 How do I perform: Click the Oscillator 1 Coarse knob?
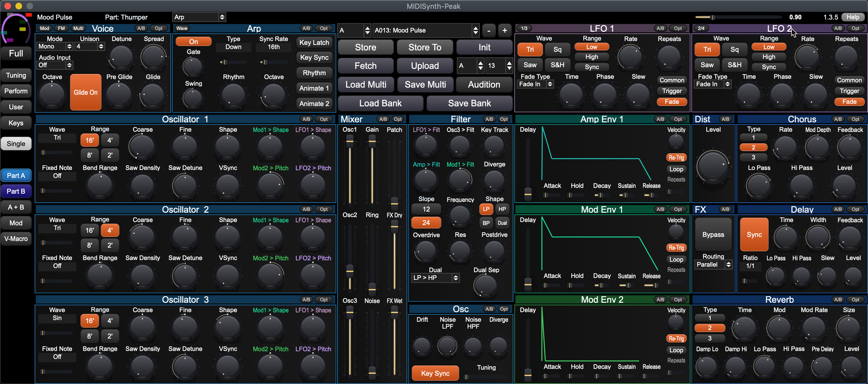142,147
